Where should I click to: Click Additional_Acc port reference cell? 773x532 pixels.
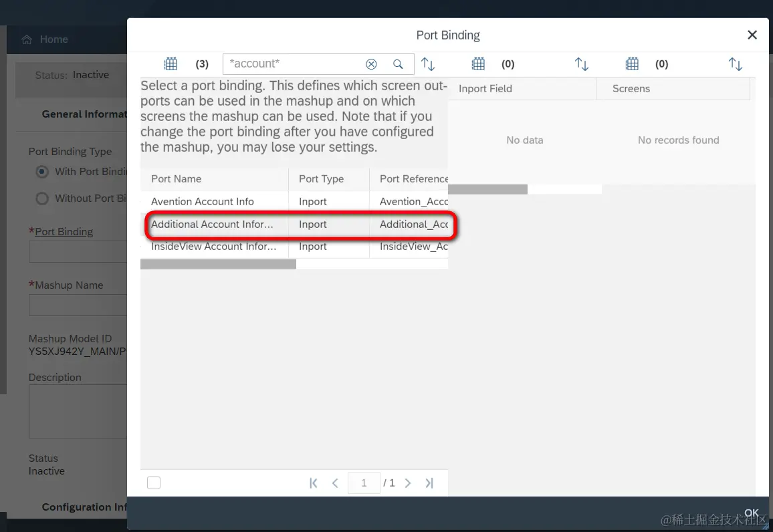click(409, 224)
